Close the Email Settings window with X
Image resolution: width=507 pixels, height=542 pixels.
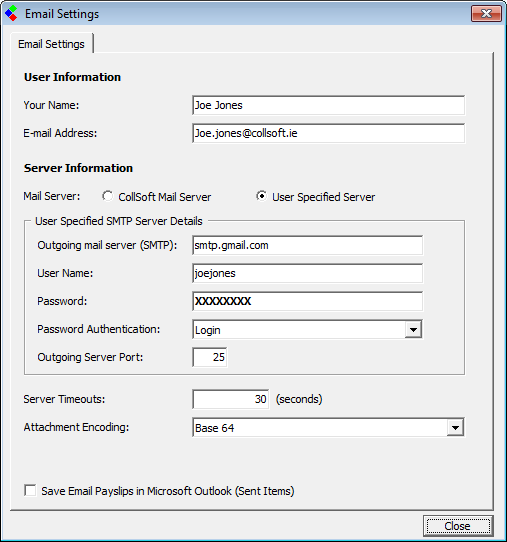[x=486, y=13]
